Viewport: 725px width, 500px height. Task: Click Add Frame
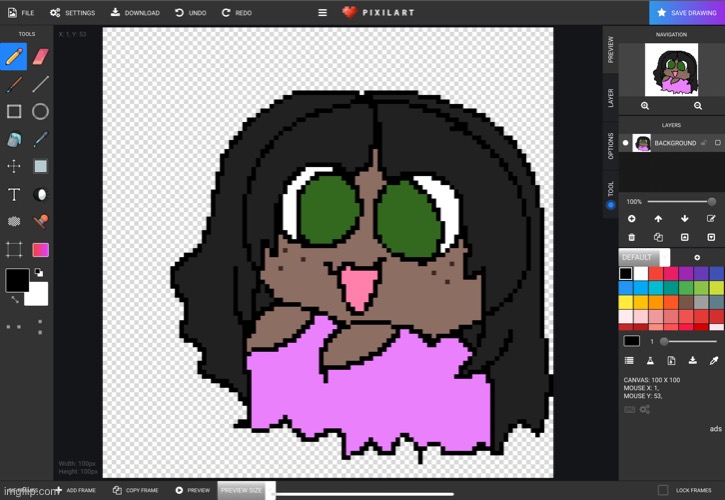[75, 490]
